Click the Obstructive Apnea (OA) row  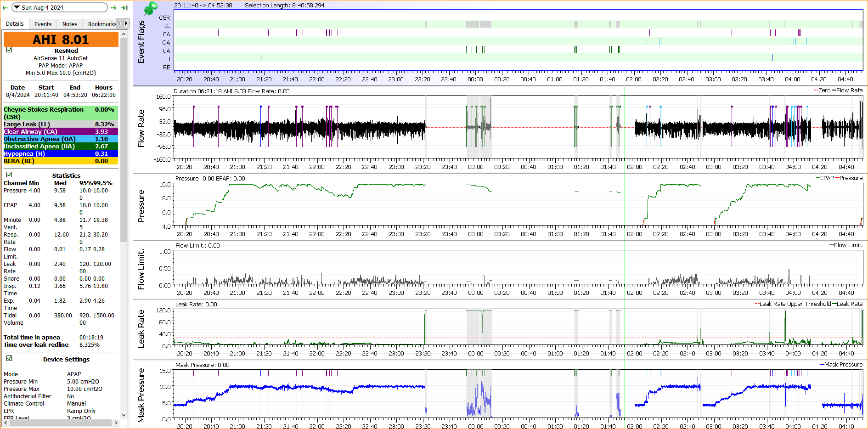point(61,139)
